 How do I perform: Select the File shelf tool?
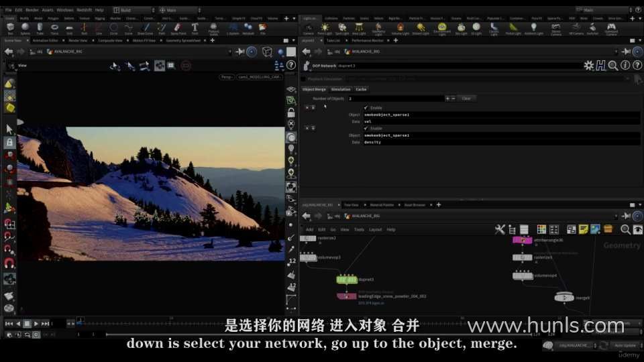click(x=262, y=28)
